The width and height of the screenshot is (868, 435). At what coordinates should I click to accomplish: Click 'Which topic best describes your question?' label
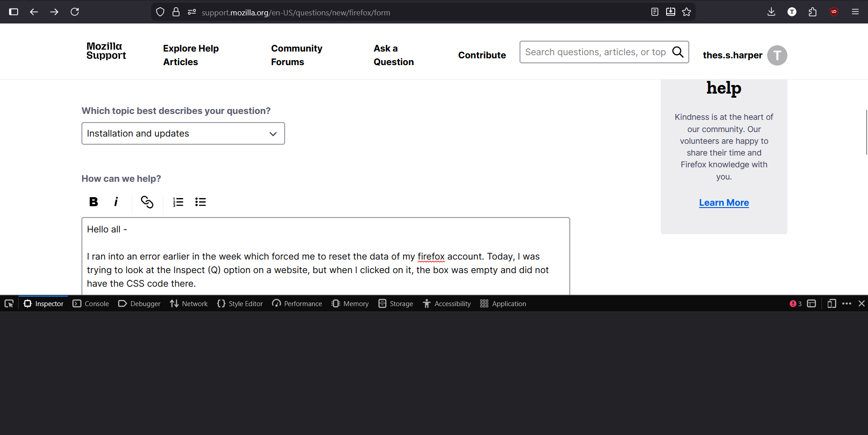pyautogui.click(x=176, y=111)
